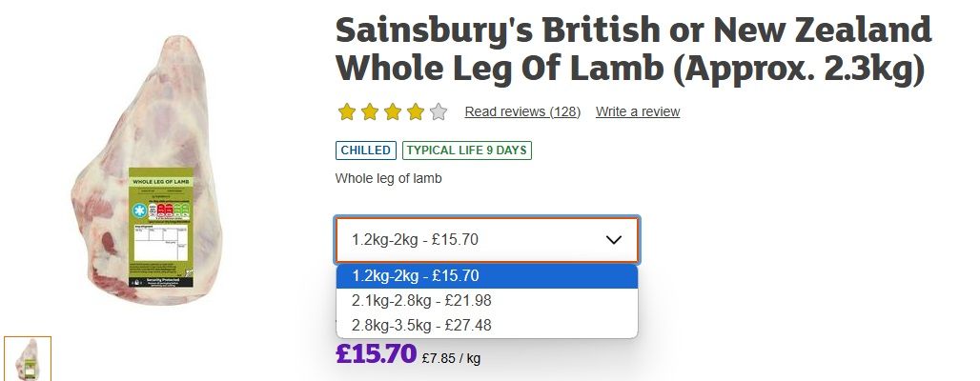Click the CHILLED badge

click(x=365, y=150)
